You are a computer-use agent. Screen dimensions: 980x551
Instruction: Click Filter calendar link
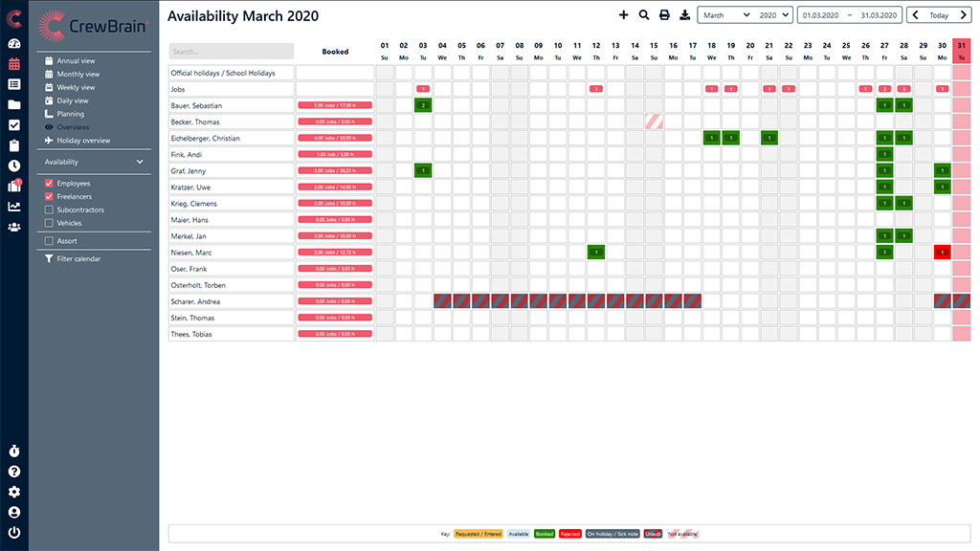tap(78, 259)
